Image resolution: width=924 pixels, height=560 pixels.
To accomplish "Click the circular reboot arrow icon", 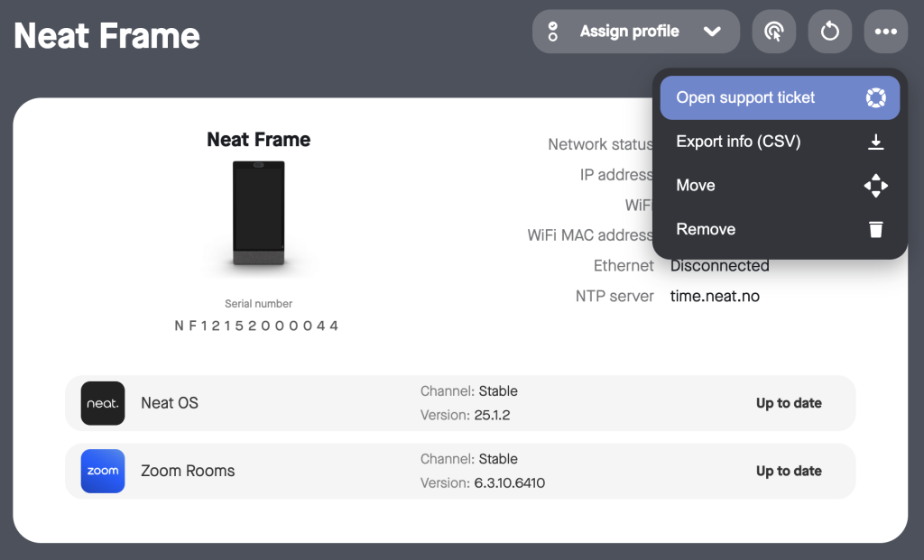I will pyautogui.click(x=830, y=32).
